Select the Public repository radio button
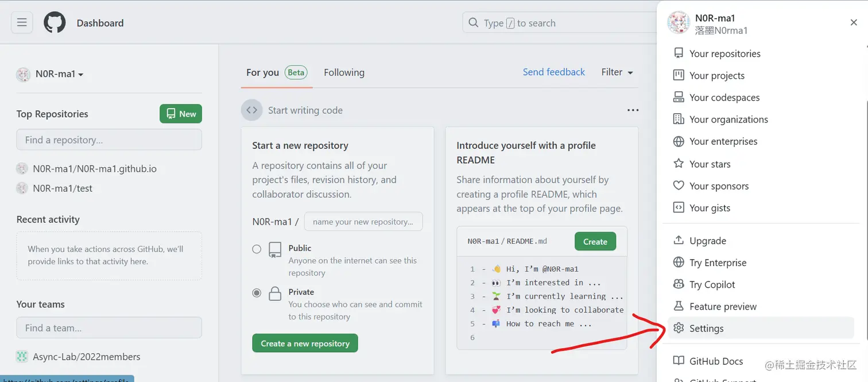 point(257,249)
